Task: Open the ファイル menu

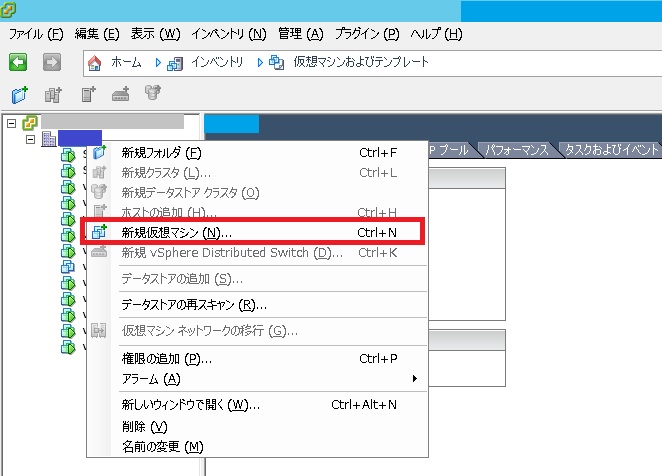Action: [37, 33]
